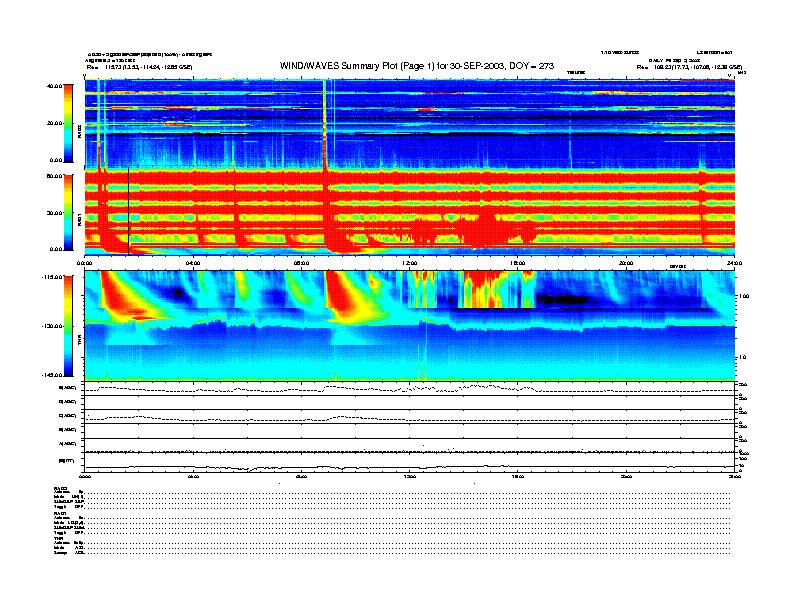792x612 pixels.
Task: Click the TNR color scale bar
Action: tap(68, 326)
